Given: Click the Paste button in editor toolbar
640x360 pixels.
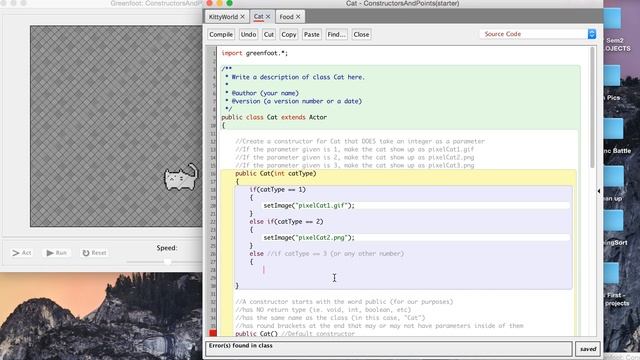Looking at the screenshot, I should (x=311, y=35).
